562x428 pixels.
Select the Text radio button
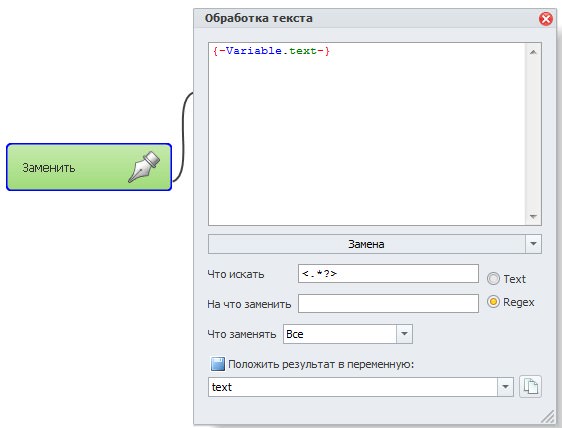pos(493,279)
